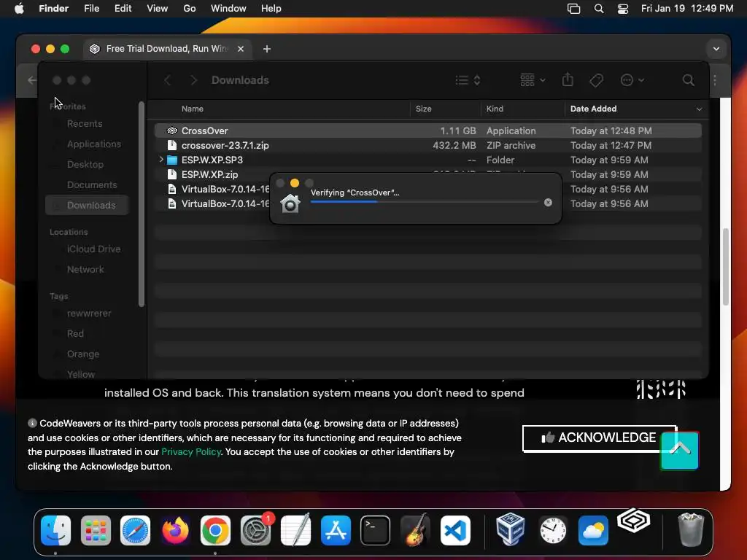
Task: Open Weather app from the Dock
Action: (x=593, y=530)
